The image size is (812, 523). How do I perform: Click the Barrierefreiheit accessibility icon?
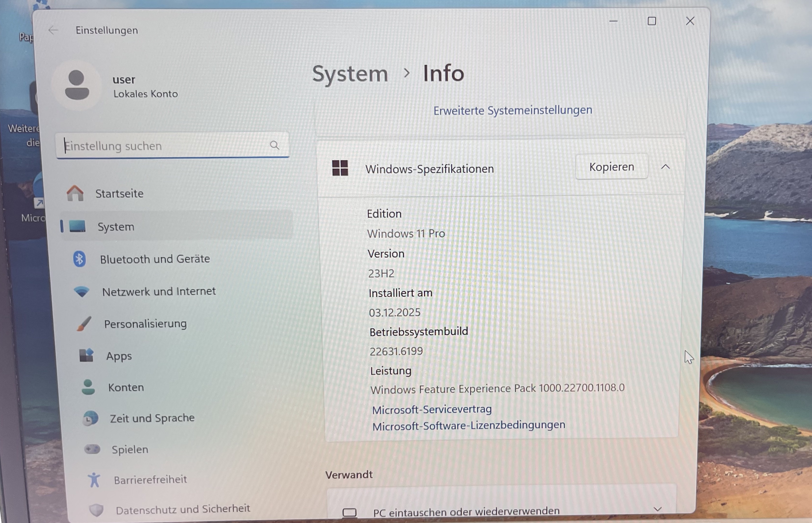[x=94, y=480]
